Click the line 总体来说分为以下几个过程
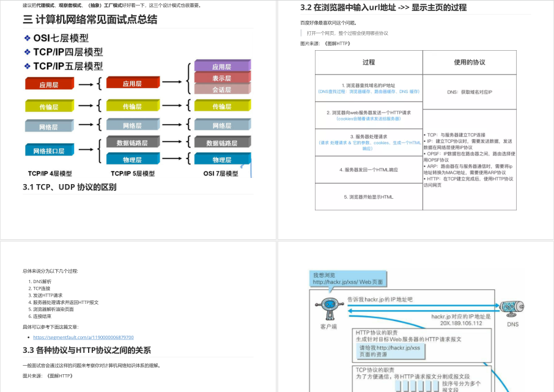Image resolution: width=554 pixels, height=392 pixels. point(50,271)
